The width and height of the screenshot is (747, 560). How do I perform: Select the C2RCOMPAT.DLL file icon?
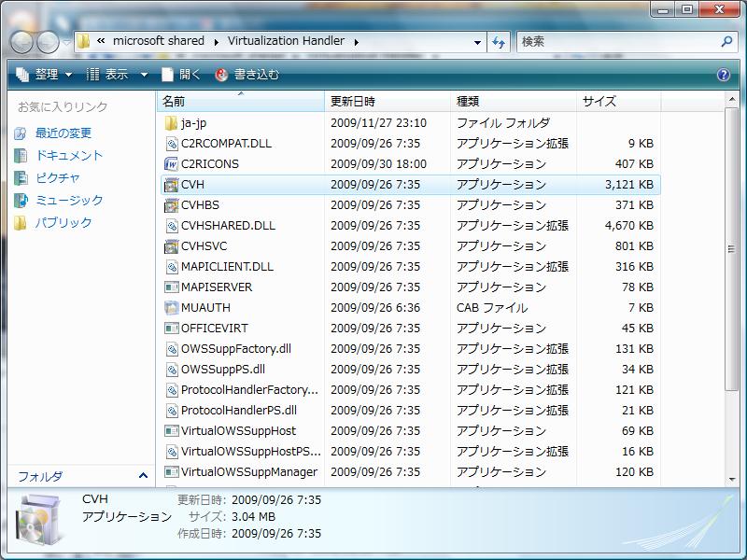(x=172, y=144)
